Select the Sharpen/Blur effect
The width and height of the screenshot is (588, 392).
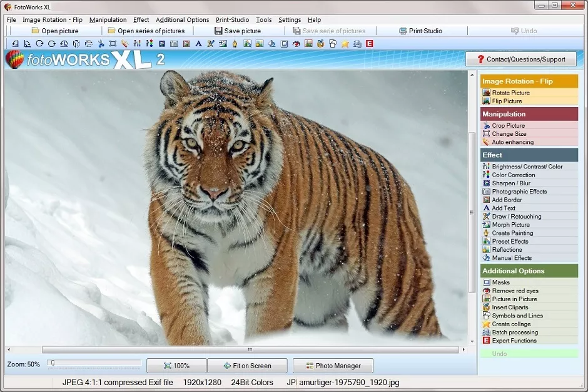click(504, 183)
